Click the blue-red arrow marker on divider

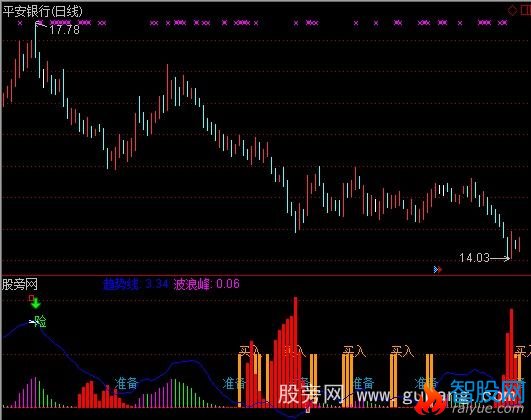tap(438, 270)
